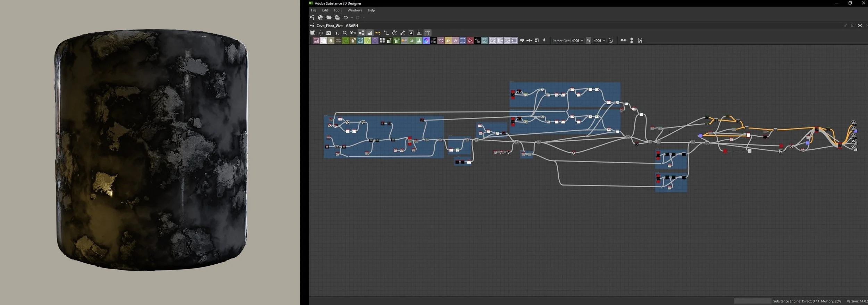Add an Emboss node purple circle icon

[x=375, y=41]
